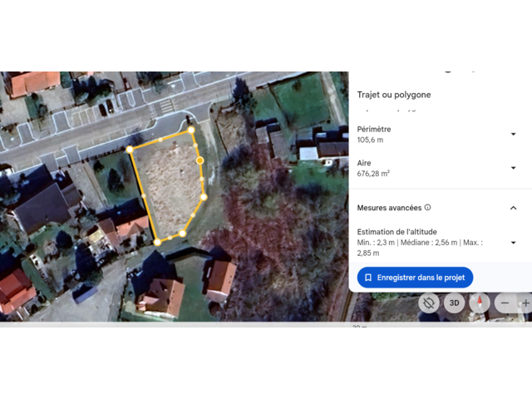This screenshot has width=532, height=399.
Task: Select the top-right polygon corner point
Action: point(191,130)
